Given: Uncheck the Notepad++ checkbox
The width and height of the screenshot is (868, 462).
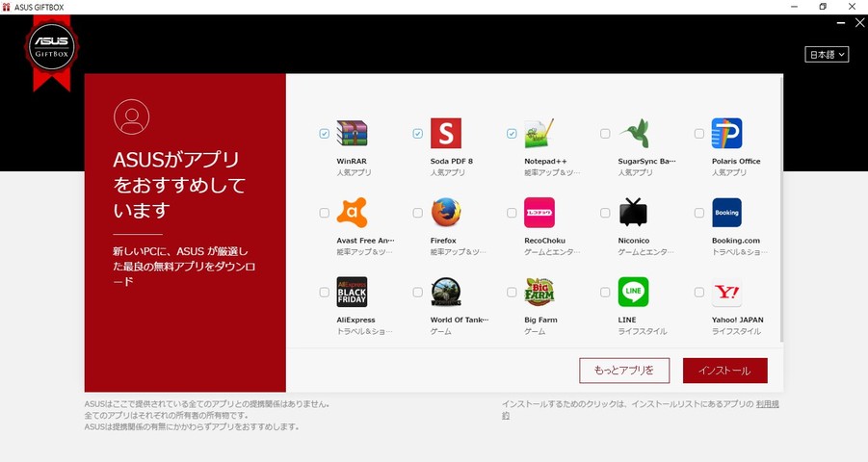Looking at the screenshot, I should tap(512, 134).
